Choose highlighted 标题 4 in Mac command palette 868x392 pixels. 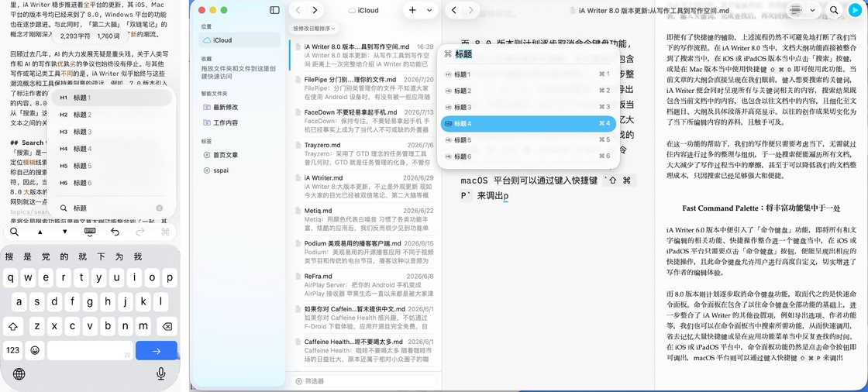528,123
